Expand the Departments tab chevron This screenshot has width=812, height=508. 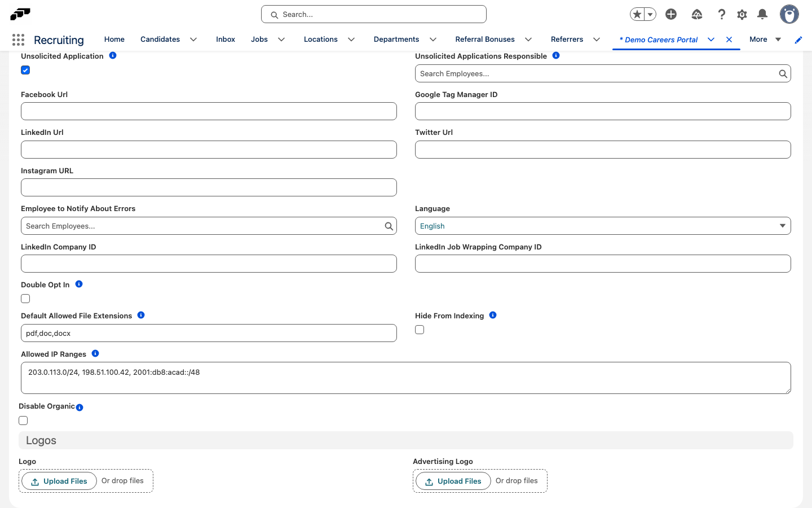coord(433,40)
